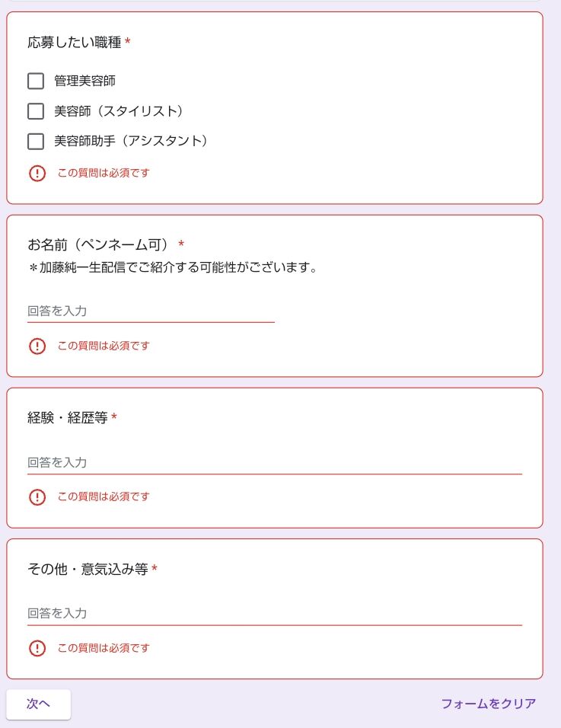Click the フォームをクリア link
The height and width of the screenshot is (728, 561).
pos(488,704)
